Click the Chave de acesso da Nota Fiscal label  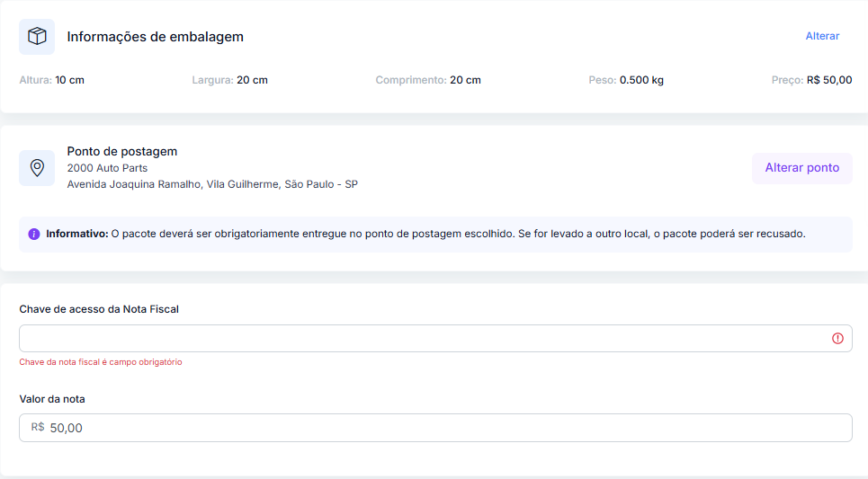99,309
